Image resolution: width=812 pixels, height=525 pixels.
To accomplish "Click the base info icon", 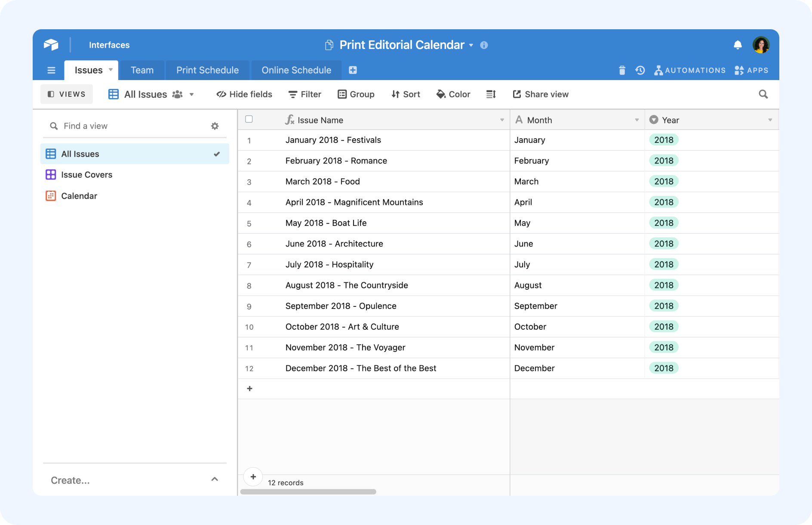I will click(484, 45).
